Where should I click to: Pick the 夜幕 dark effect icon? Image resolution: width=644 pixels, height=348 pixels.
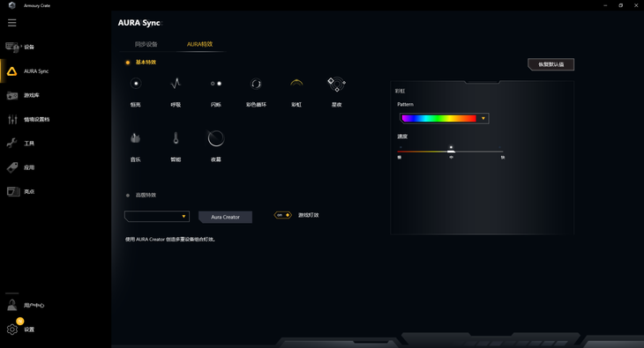215,138
